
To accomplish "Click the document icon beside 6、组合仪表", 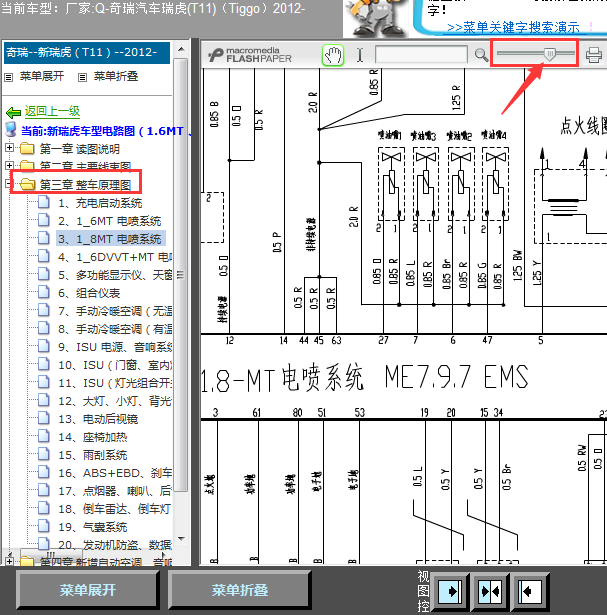I will (44, 292).
